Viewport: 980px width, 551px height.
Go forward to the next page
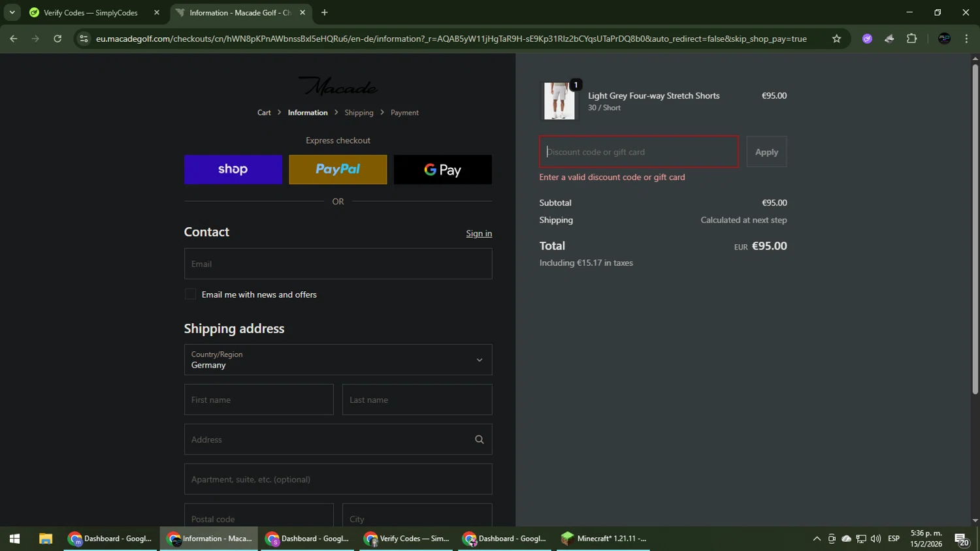tap(35, 39)
